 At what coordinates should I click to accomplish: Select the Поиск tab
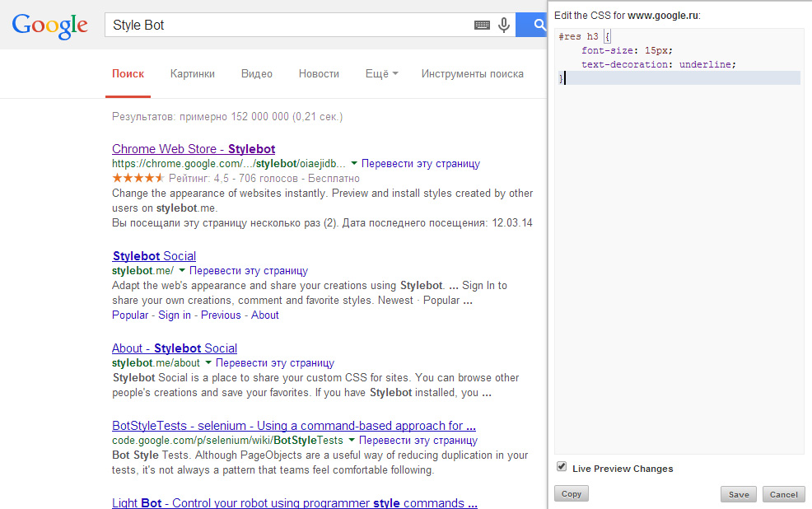point(128,73)
